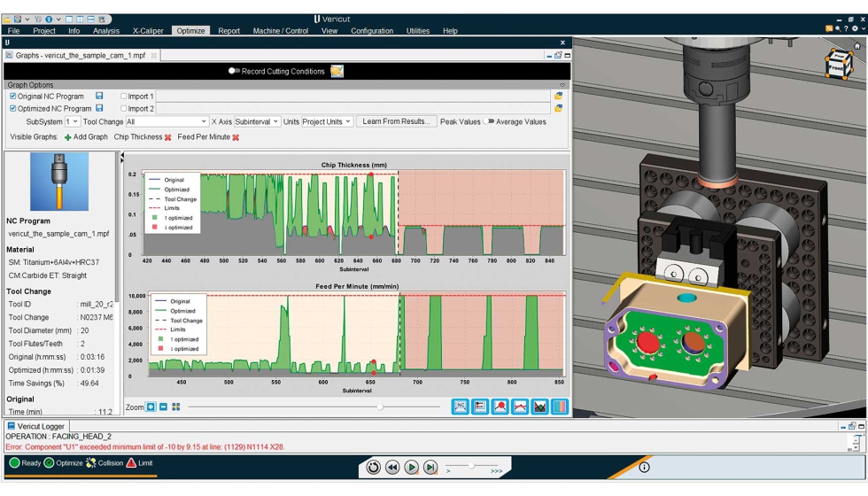Viewport: 868px width, 496px height.
Task: Save the Optimized NC Program via disk icon
Action: (99, 108)
